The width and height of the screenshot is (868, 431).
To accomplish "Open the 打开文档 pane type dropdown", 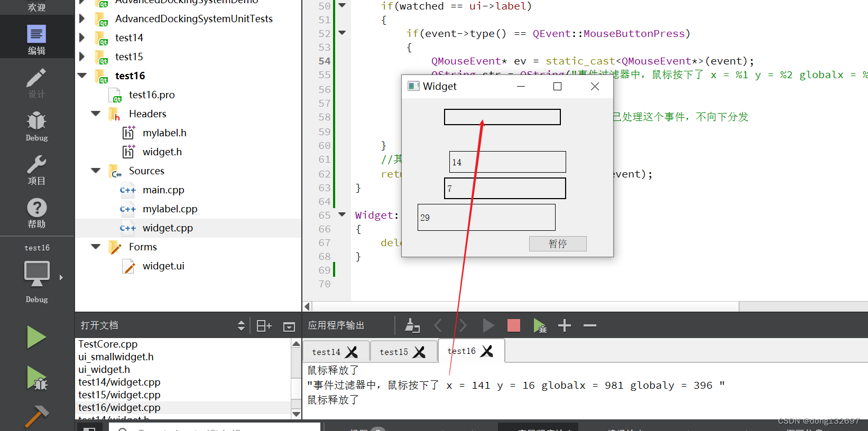I will (x=241, y=326).
